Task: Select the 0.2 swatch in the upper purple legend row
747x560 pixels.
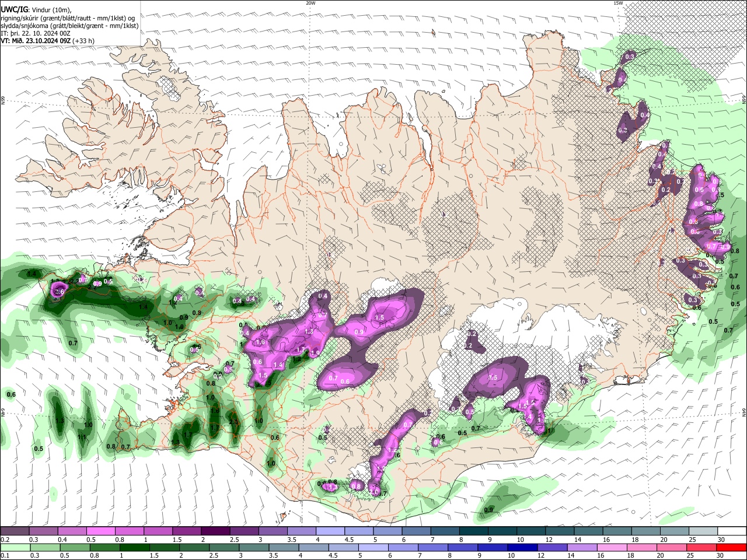Action: [15, 531]
